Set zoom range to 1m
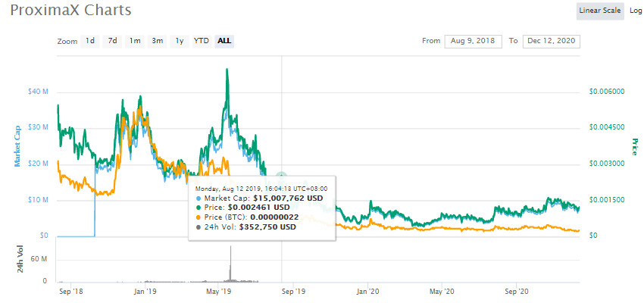644x303 pixels. coord(135,41)
